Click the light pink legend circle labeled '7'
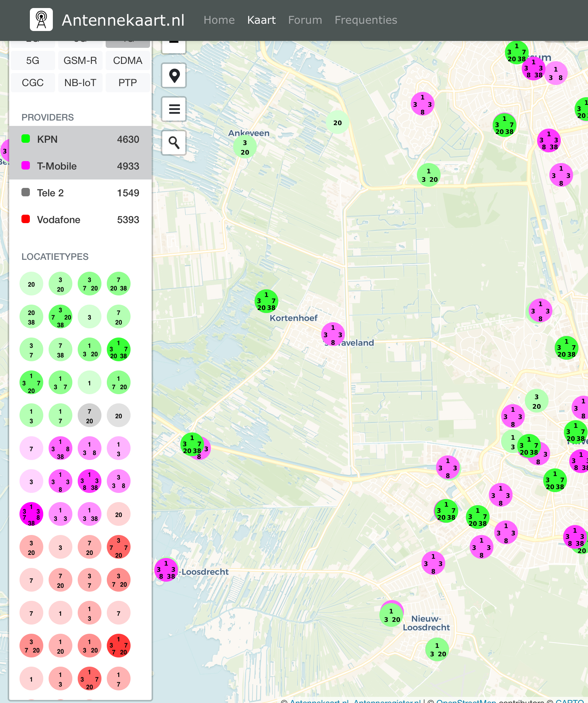This screenshot has width=588, height=703. click(x=31, y=449)
